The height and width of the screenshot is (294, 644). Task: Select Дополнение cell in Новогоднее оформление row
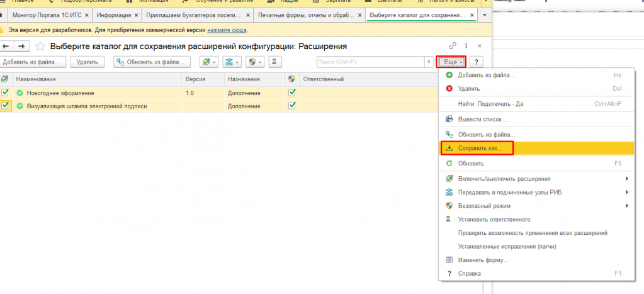pos(254,93)
